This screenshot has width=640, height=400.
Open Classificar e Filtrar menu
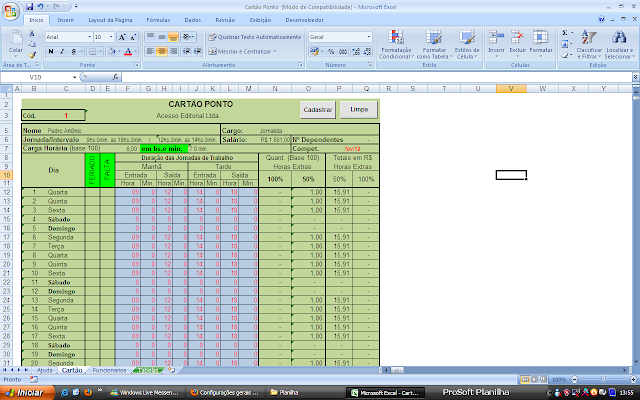(x=589, y=44)
